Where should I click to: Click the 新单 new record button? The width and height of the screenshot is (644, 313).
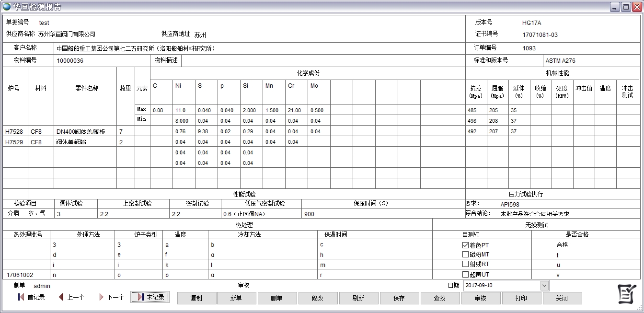pos(236,298)
